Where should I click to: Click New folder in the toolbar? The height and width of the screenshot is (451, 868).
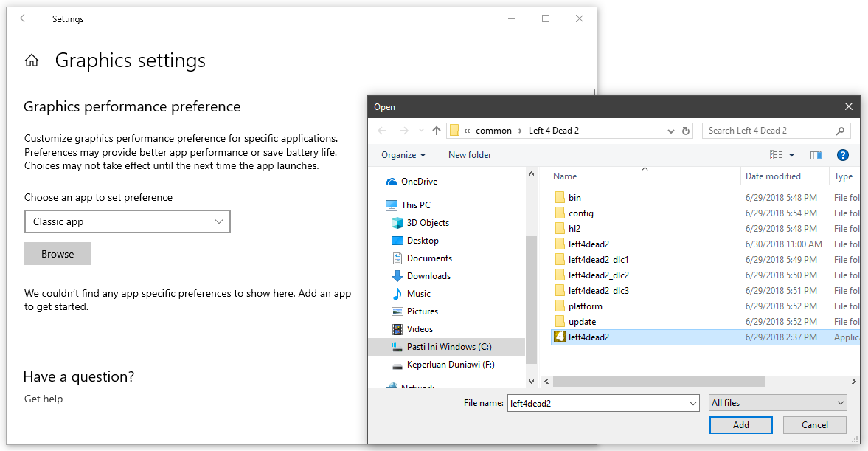pos(470,155)
